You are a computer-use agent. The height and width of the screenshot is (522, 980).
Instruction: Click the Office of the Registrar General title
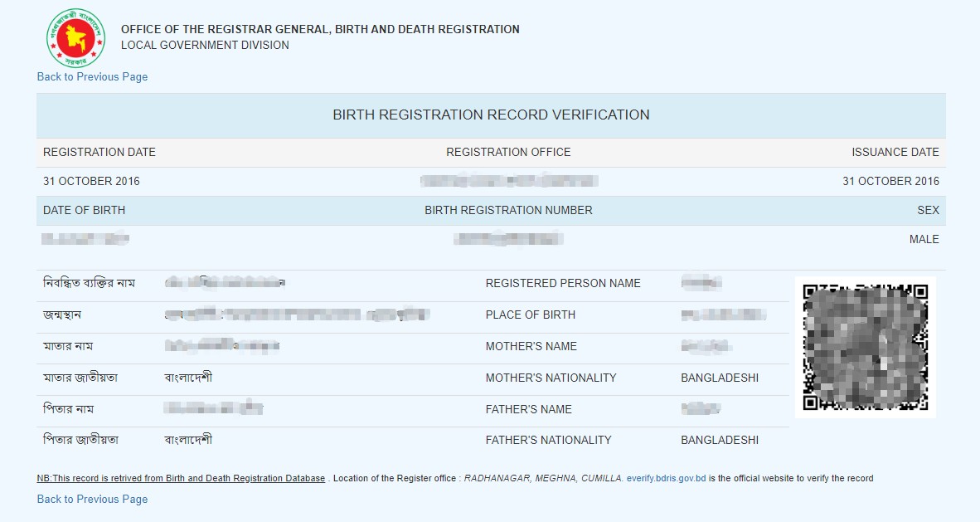point(320,29)
